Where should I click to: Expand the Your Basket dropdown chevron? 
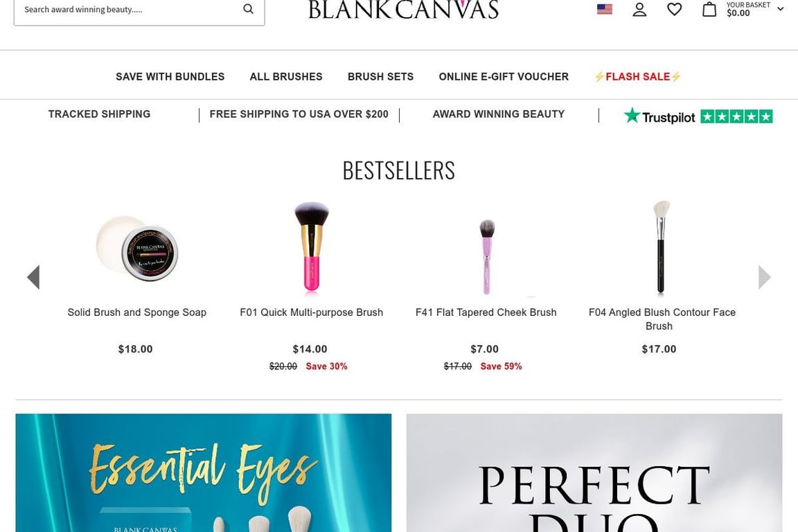point(781,10)
